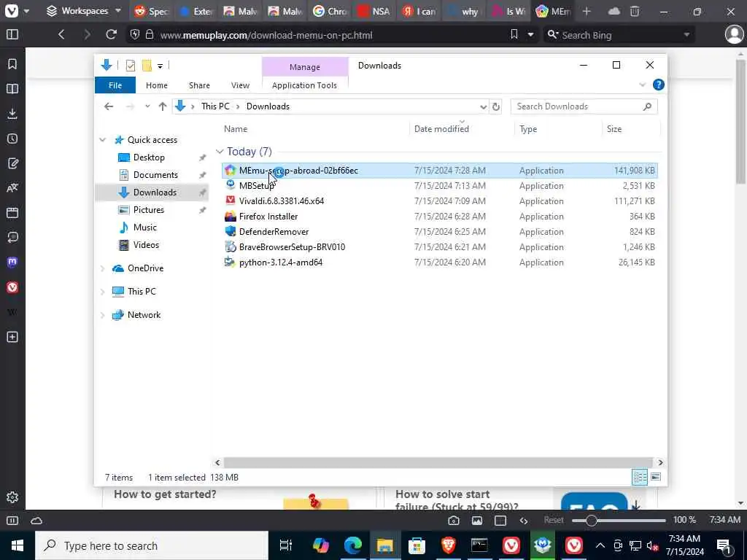The height and width of the screenshot is (560, 747).
Task: Open Mastodon web panel icon
Action: tap(12, 262)
